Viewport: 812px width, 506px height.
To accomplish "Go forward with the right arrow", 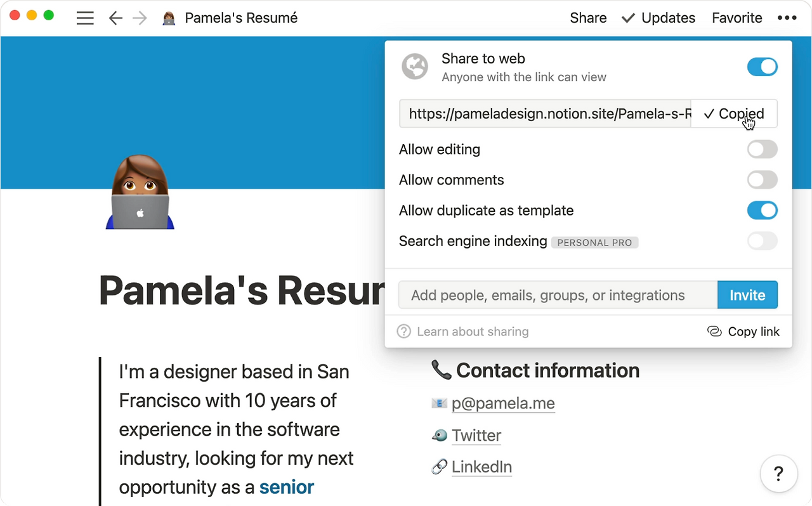I will coord(140,18).
